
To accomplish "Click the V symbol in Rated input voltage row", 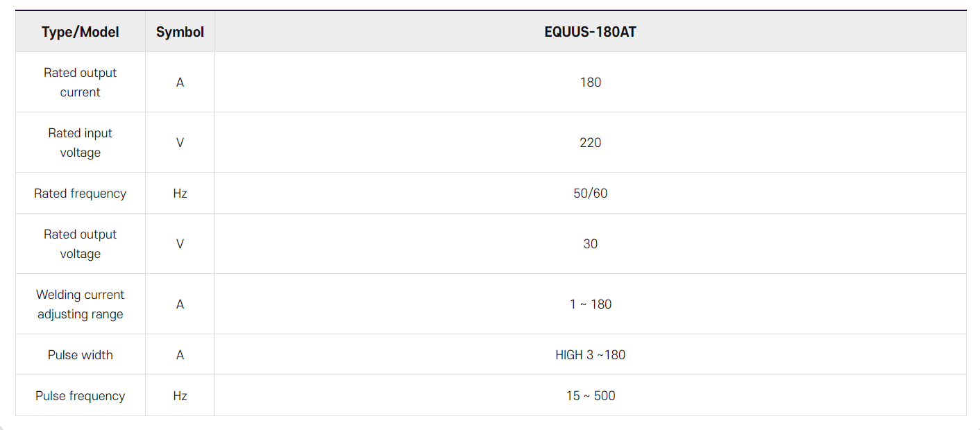I will pyautogui.click(x=180, y=143).
